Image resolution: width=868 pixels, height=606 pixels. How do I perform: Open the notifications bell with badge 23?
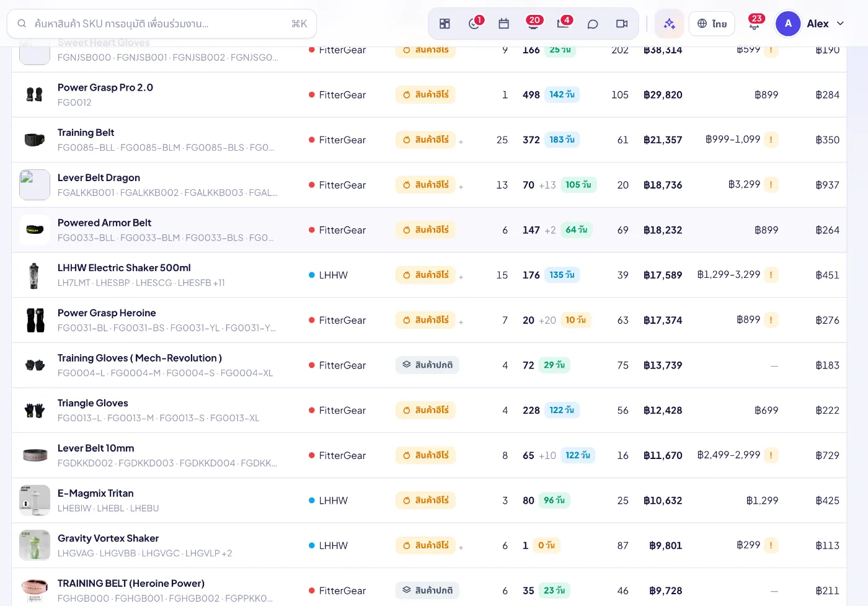pyautogui.click(x=755, y=24)
